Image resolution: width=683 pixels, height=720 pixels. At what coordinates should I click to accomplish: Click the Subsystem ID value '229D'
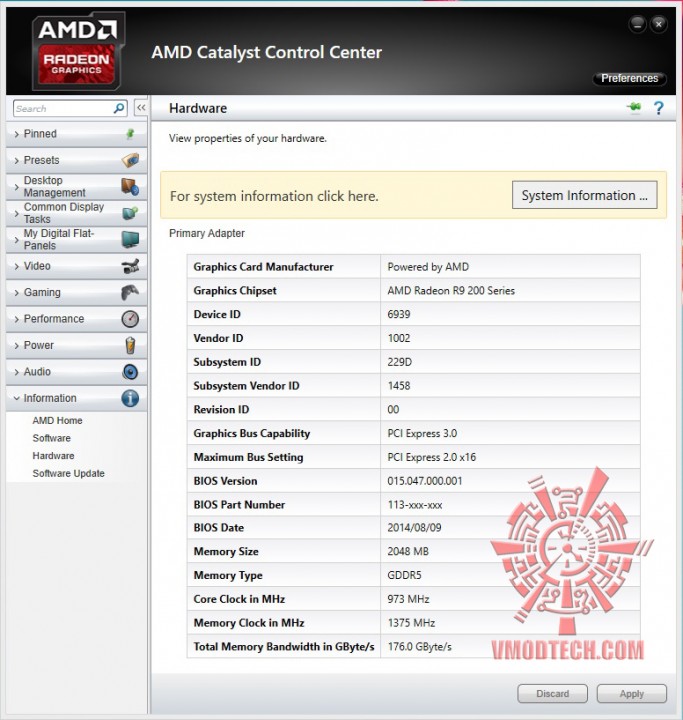400,362
